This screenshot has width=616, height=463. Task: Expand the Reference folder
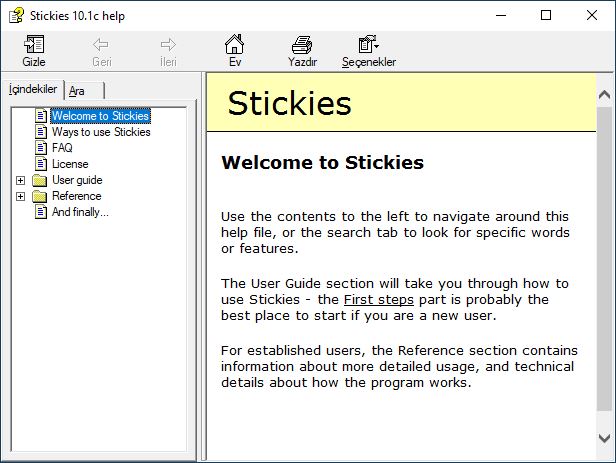point(20,196)
